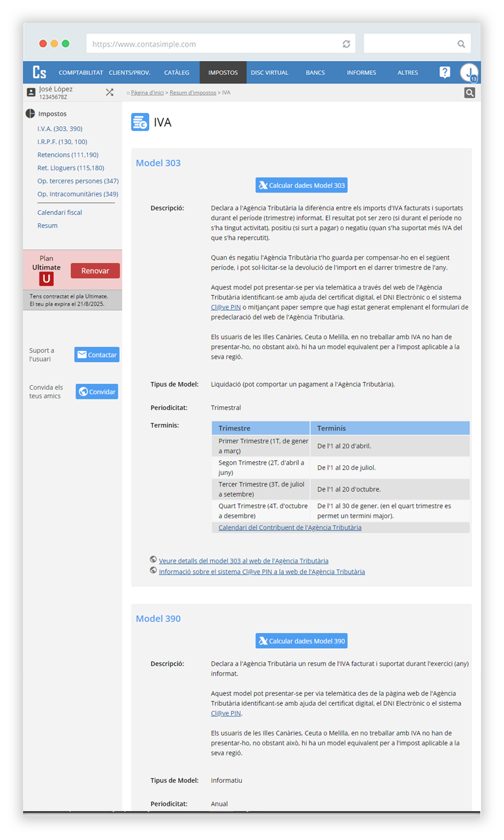The image size is (504, 840).
Task: Click Cl@ve PIN link in Model 390 description
Action: tap(226, 713)
